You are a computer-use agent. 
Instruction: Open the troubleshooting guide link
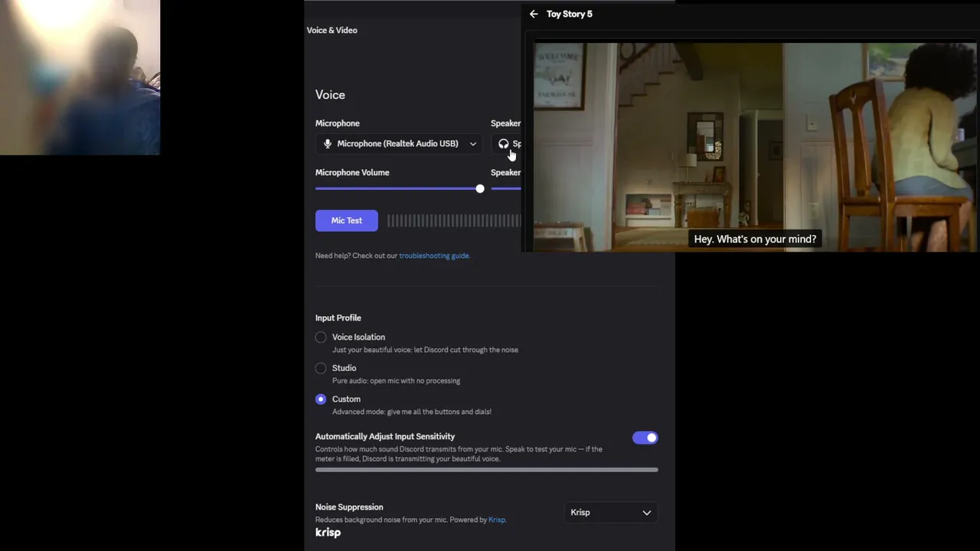[x=433, y=256]
